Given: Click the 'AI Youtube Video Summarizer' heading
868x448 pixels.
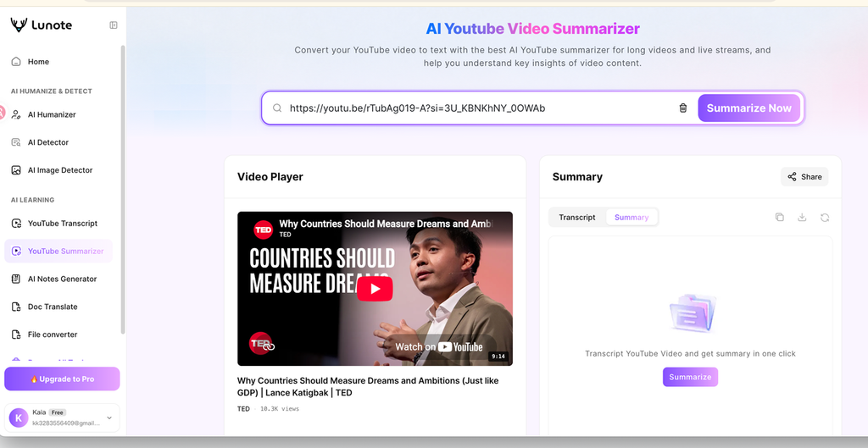Looking at the screenshot, I should (532, 28).
